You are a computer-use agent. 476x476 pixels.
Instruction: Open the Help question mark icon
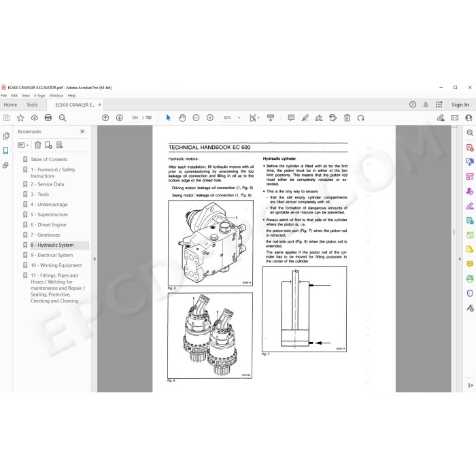(x=413, y=105)
